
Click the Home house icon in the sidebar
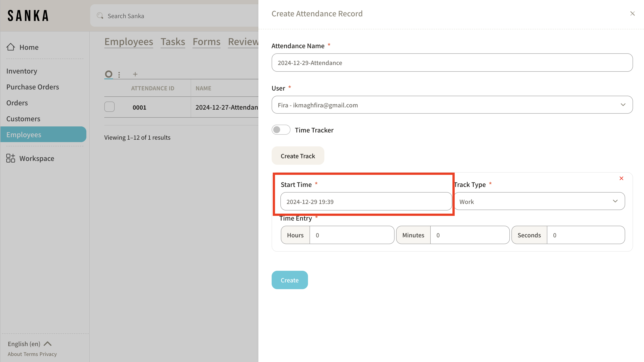tap(11, 47)
